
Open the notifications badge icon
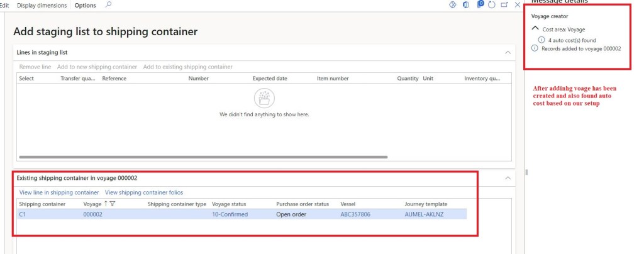[480, 5]
